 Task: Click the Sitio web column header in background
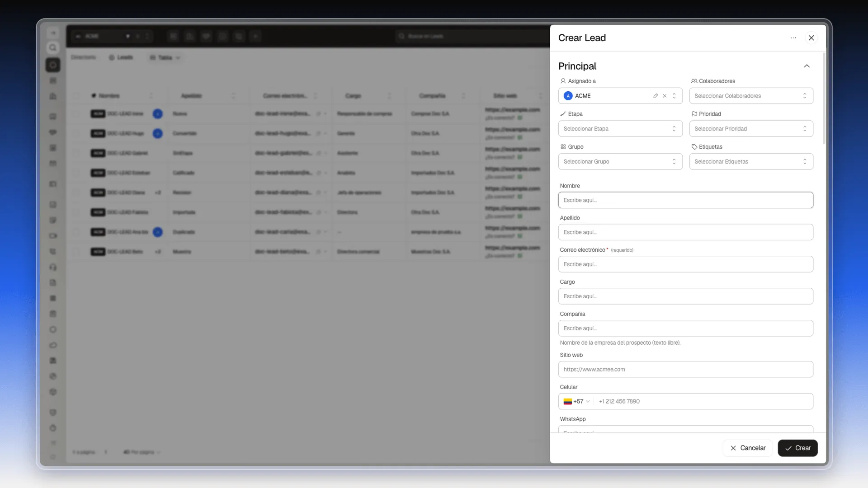[505, 96]
